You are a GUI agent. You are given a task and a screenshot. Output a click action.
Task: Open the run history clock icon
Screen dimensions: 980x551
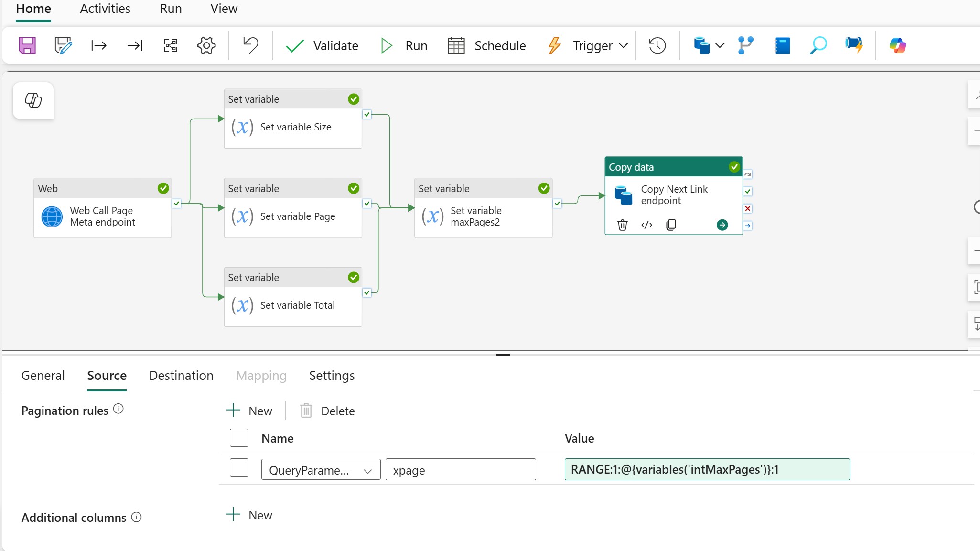pyautogui.click(x=657, y=46)
